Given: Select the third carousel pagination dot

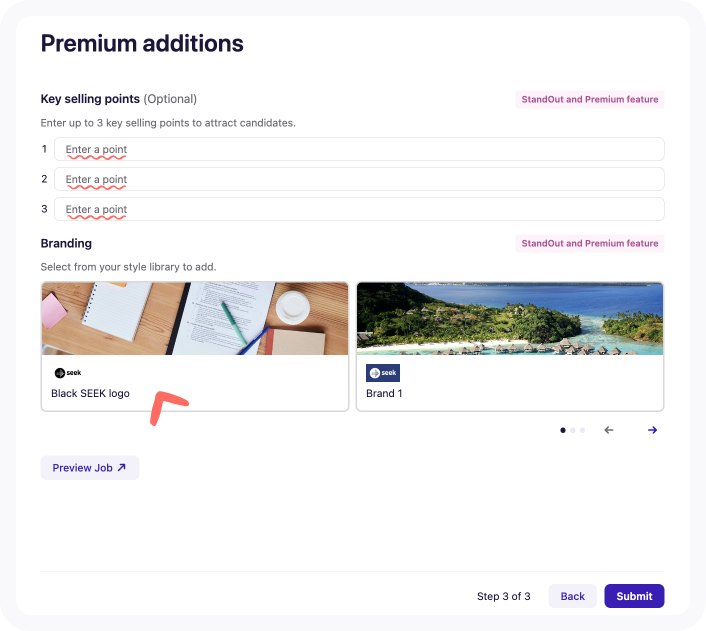Looking at the screenshot, I should pos(582,430).
